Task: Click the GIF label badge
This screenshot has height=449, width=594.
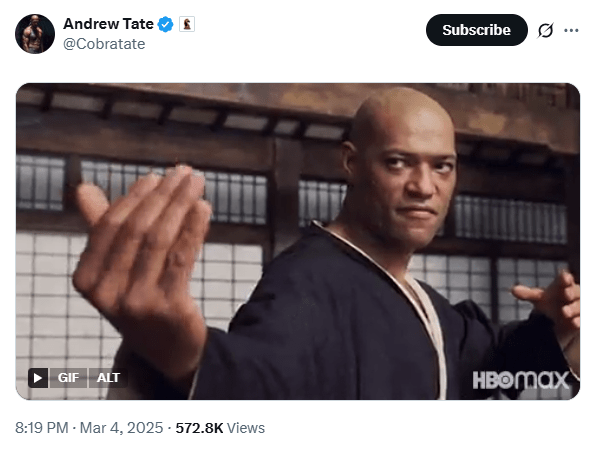Action: [69, 378]
